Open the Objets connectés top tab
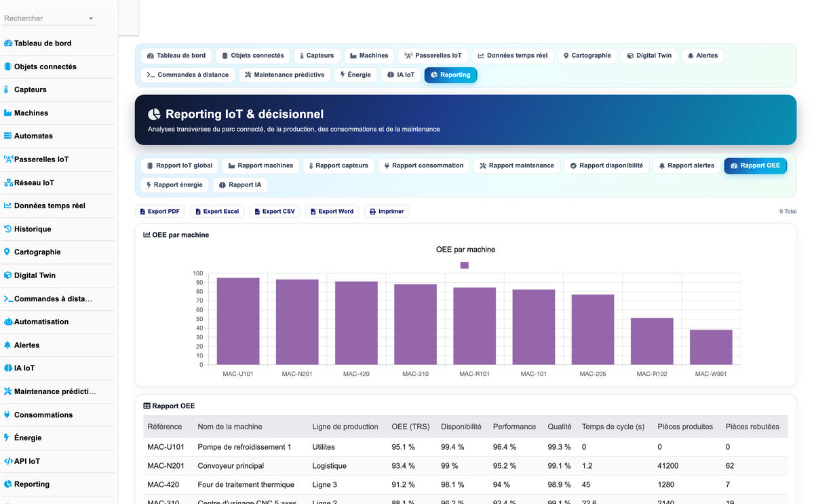This screenshot has height=504, width=814. (x=253, y=56)
